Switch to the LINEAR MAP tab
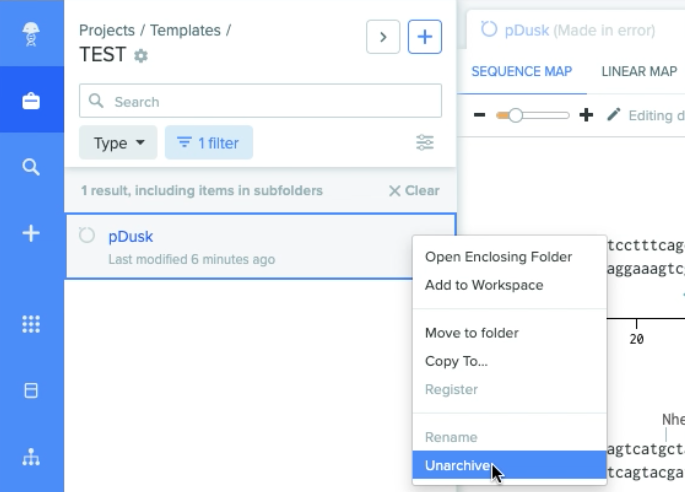This screenshot has width=685, height=492. coord(639,71)
